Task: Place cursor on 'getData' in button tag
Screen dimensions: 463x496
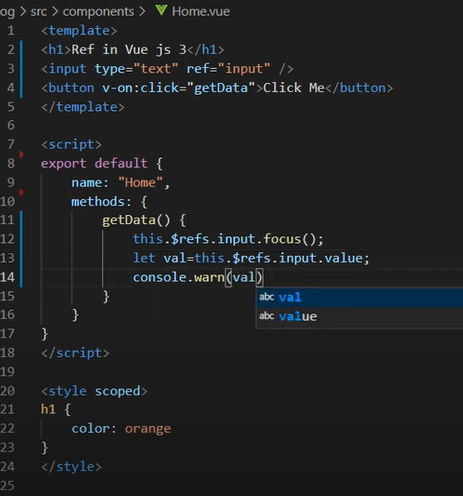Action: click(x=221, y=88)
